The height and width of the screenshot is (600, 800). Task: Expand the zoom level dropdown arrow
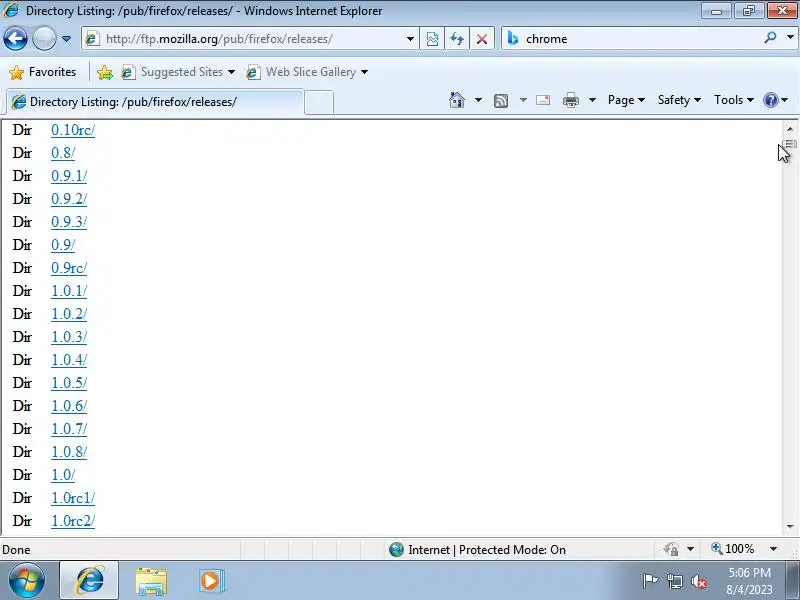tap(773, 549)
